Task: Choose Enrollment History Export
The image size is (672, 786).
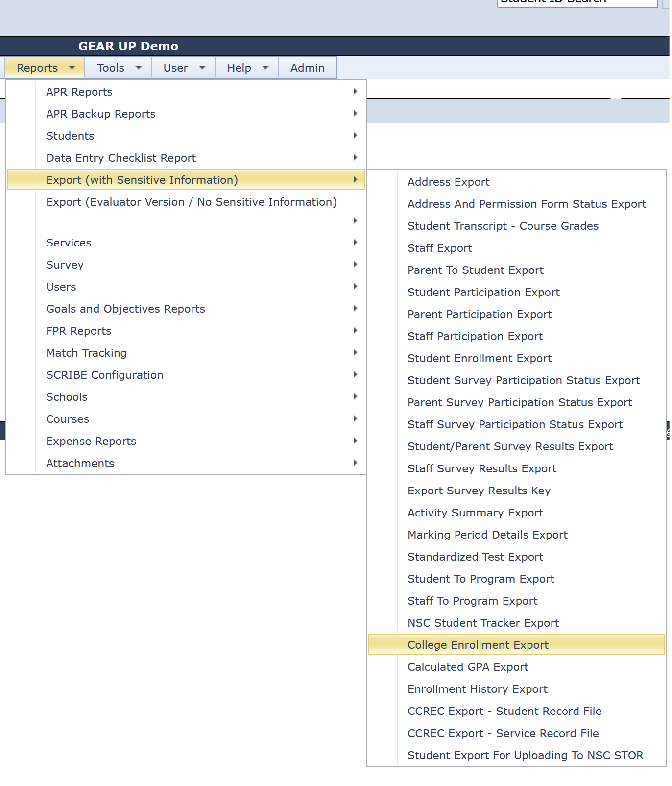Action: (517, 689)
